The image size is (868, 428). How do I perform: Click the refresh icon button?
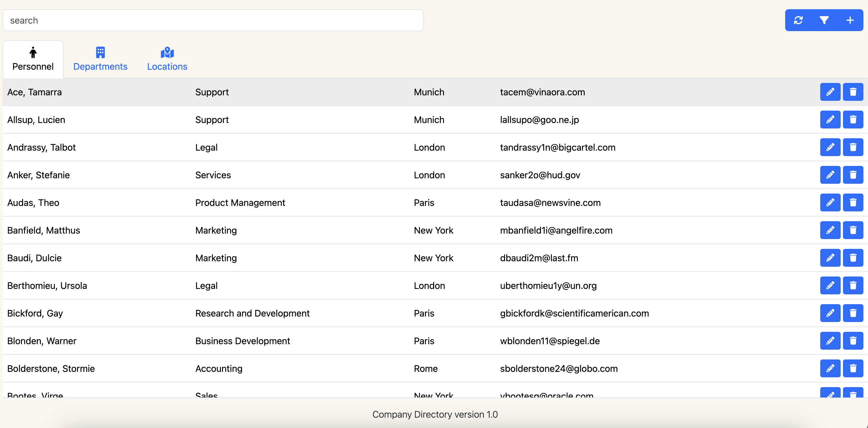798,20
